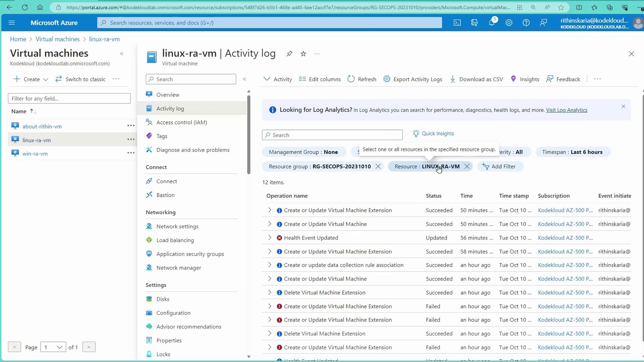
Task: Remove the Resource group filter
Action: pos(378,167)
